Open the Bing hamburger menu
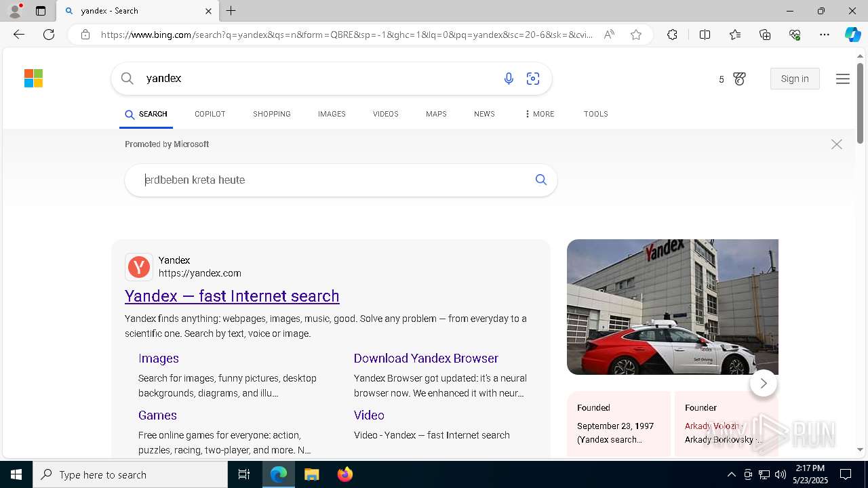The width and height of the screenshot is (868, 488). 843,79
